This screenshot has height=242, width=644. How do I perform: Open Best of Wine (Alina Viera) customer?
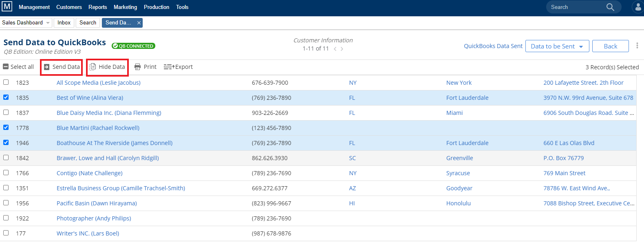(90, 98)
